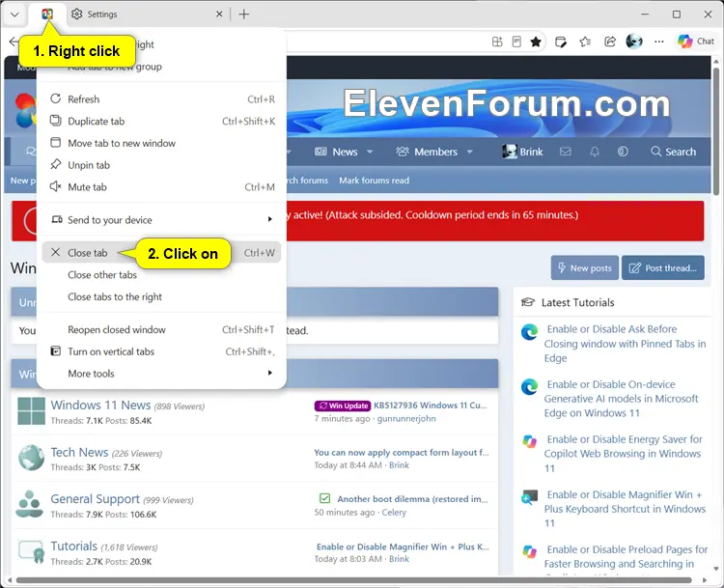Click the Windows 11 News forum icon
The image size is (724, 588).
click(x=32, y=411)
